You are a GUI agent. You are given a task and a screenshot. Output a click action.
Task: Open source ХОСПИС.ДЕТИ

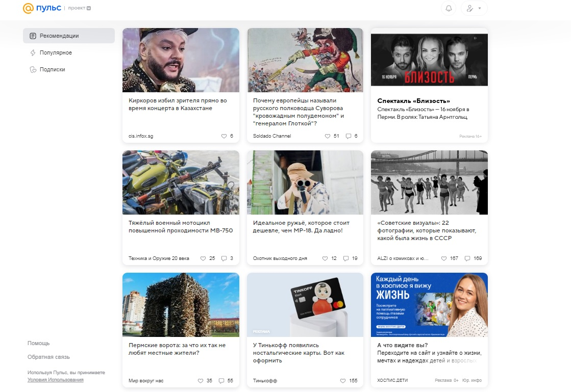392,380
